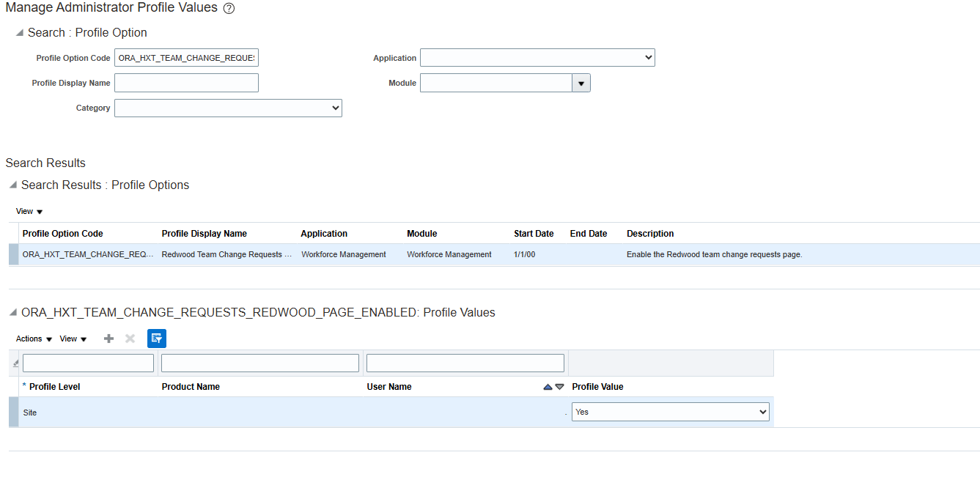Viewport: 980px width, 477px height.
Task: Open the Module dropdown arrow
Action: pos(581,84)
